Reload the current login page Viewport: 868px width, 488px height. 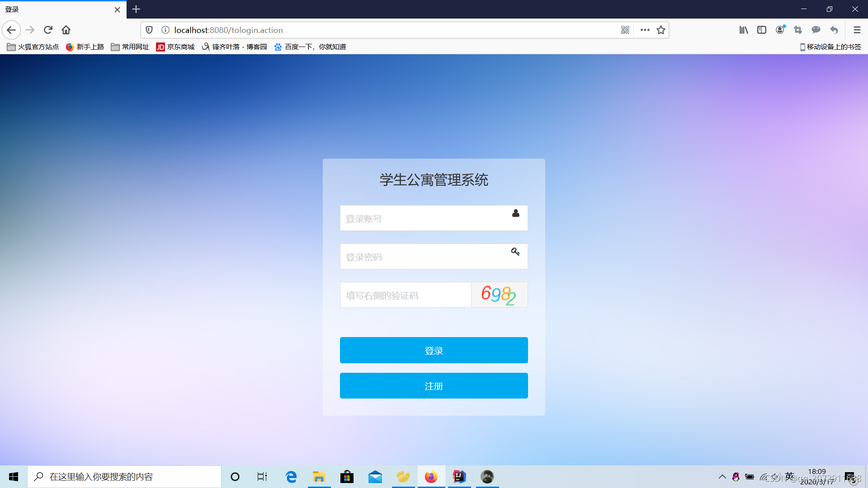pos(48,30)
